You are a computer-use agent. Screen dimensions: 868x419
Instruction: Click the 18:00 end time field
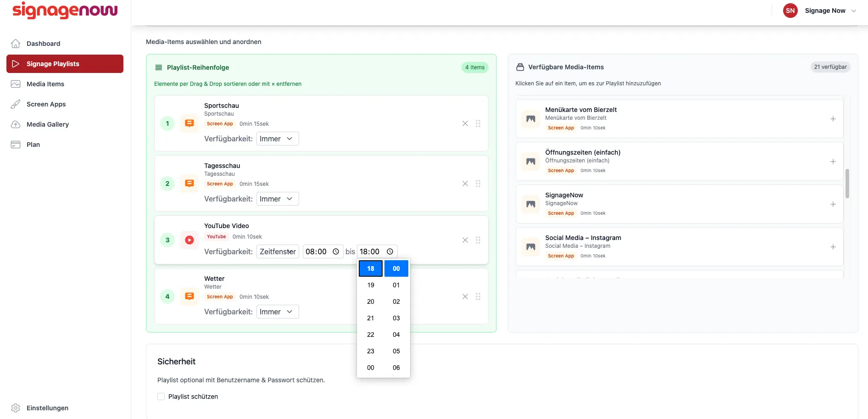click(x=377, y=251)
